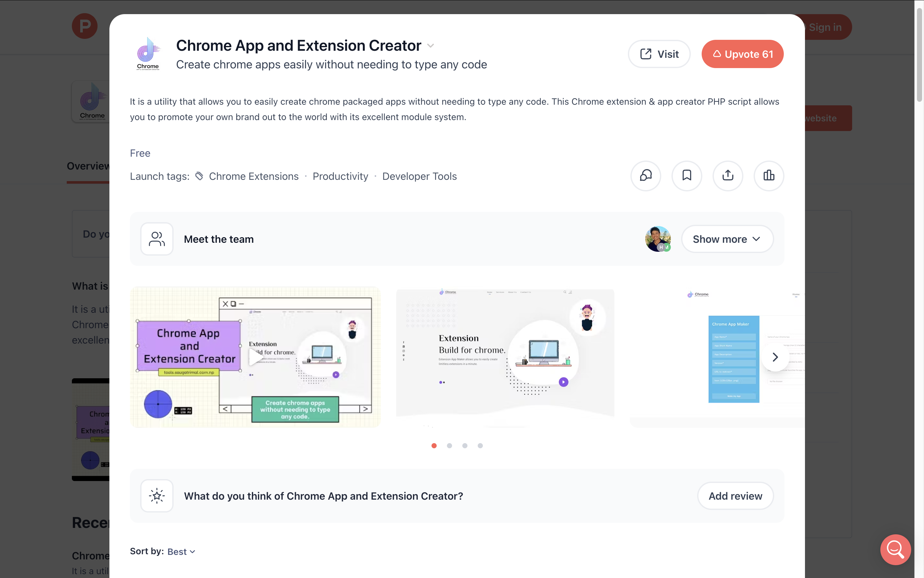Upvote the product with Upvote 61 button

(x=742, y=54)
